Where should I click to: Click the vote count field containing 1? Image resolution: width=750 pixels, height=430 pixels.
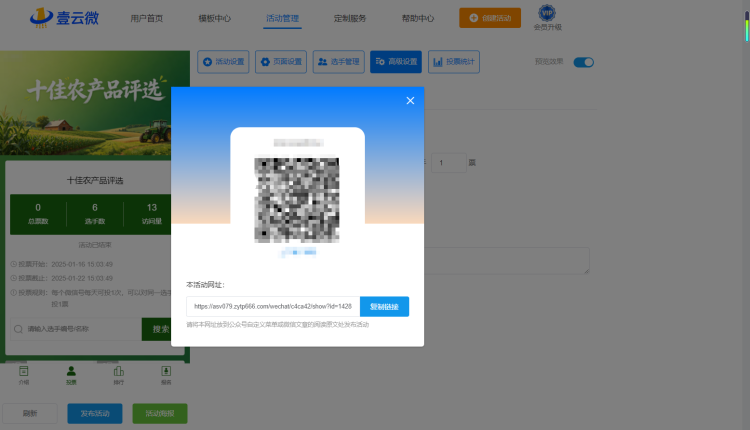449,163
